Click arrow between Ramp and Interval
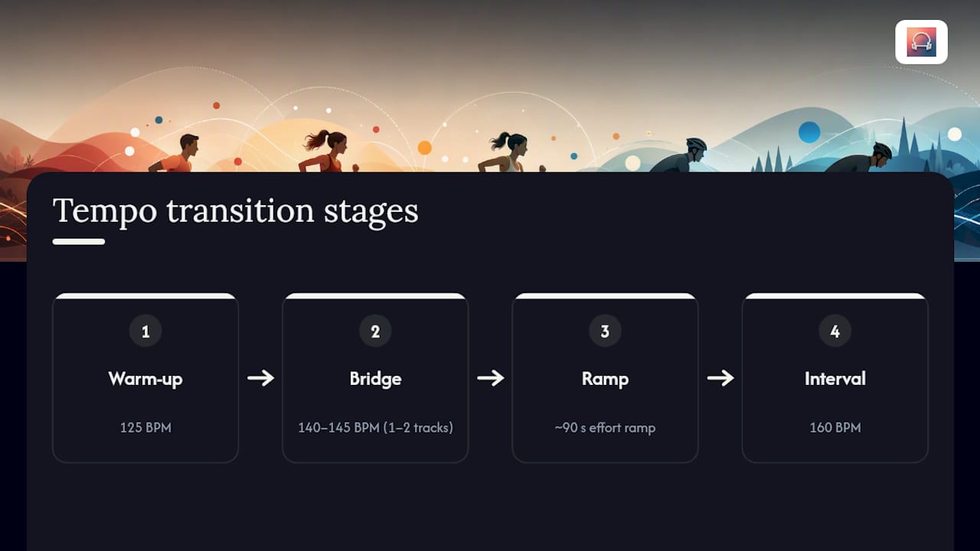This screenshot has width=980, height=551. (x=720, y=377)
